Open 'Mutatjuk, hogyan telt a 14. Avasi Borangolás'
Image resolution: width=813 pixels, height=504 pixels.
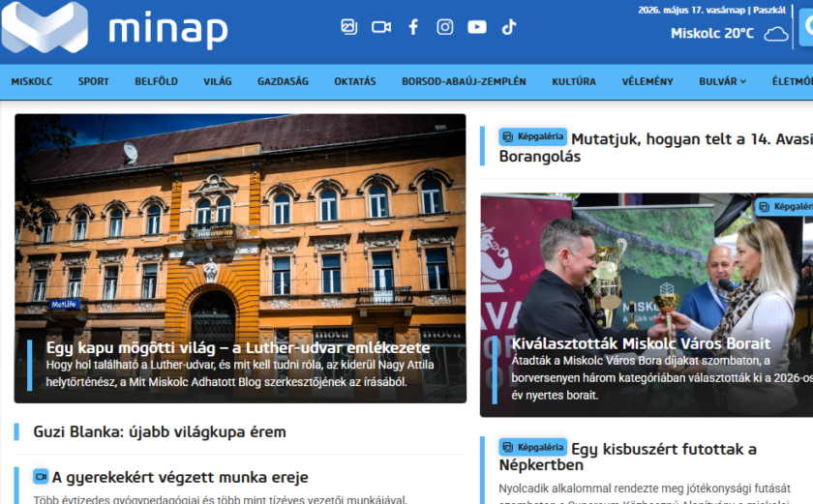click(656, 147)
